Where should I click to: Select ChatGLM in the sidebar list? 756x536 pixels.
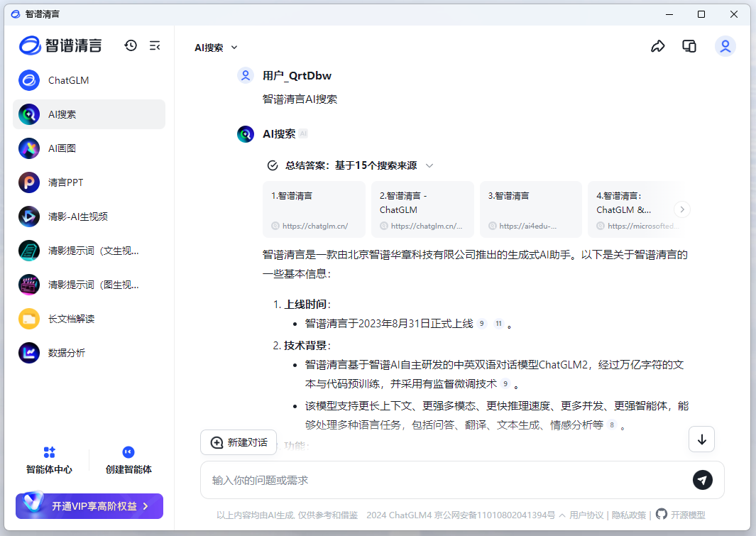pos(89,80)
